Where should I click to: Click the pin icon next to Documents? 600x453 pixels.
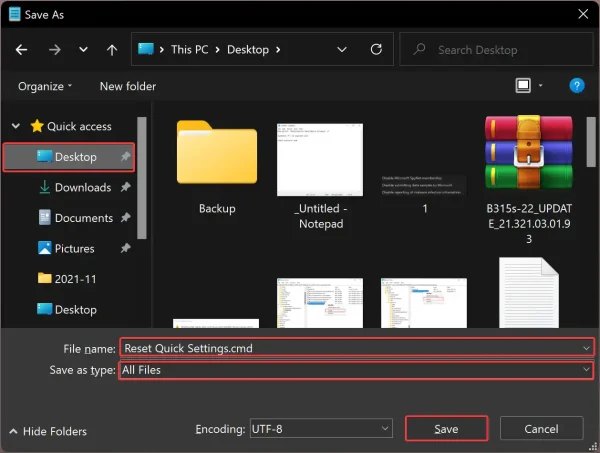point(126,218)
